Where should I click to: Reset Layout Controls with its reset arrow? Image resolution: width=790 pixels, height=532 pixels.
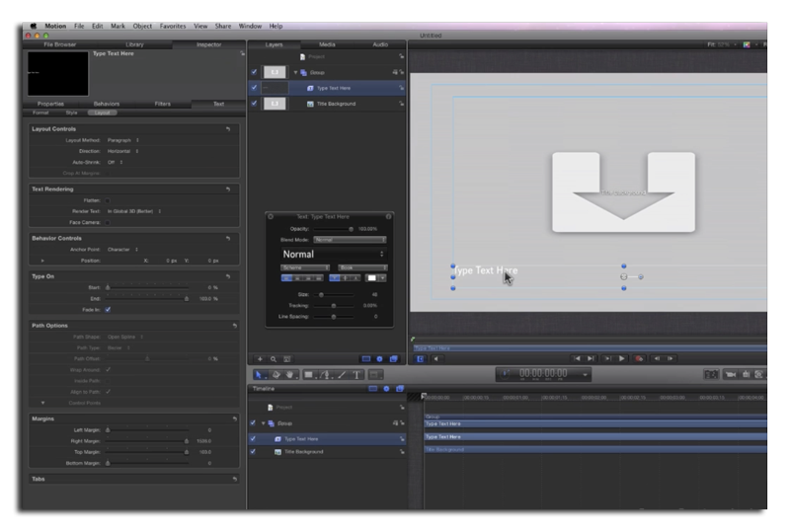pyautogui.click(x=228, y=129)
